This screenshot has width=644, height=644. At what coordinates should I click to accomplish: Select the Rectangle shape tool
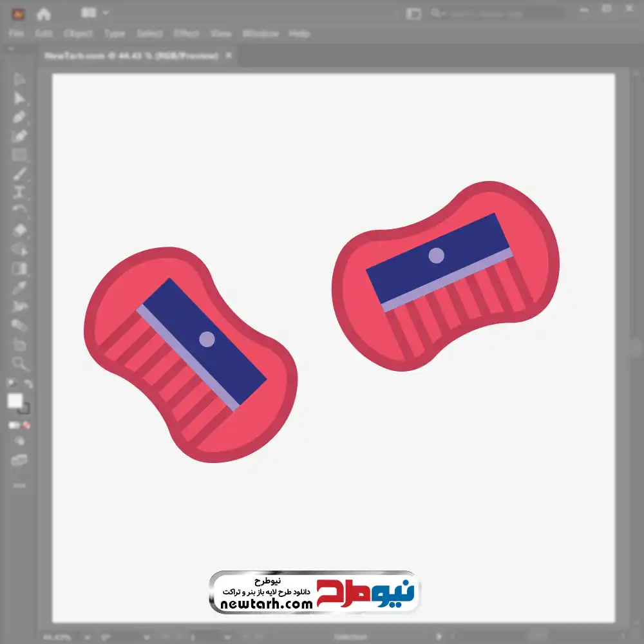[19, 155]
